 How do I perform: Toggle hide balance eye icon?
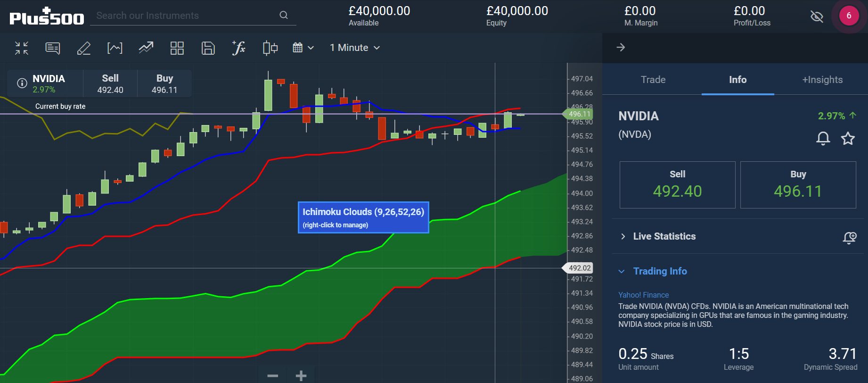(x=816, y=17)
